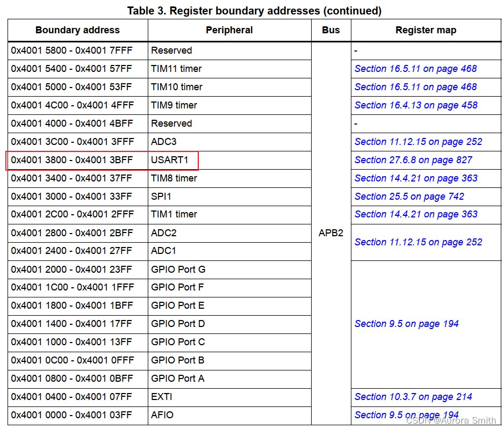Screen dimensions: 504x429
Task: Click address 0x4001 0800 - 0x4001 0BFF
Action: tap(71, 379)
